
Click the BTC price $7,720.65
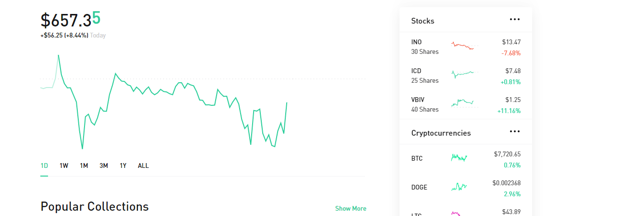coord(507,154)
